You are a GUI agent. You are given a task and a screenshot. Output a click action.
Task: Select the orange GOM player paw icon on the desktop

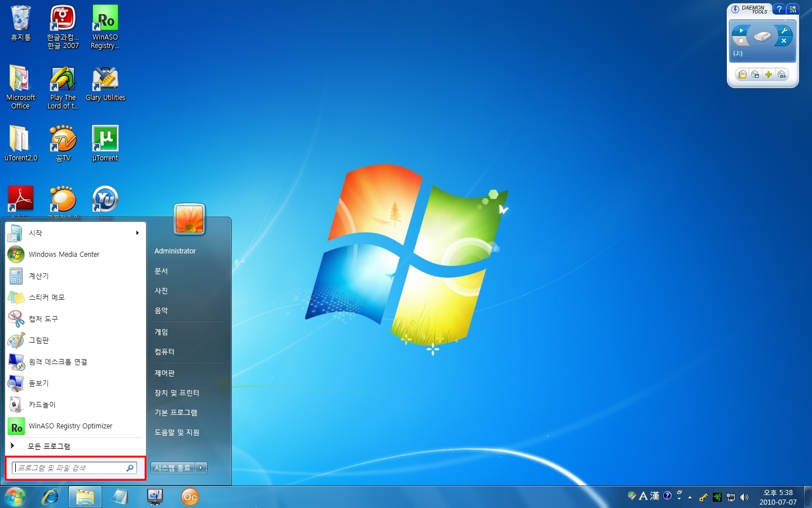click(63, 199)
